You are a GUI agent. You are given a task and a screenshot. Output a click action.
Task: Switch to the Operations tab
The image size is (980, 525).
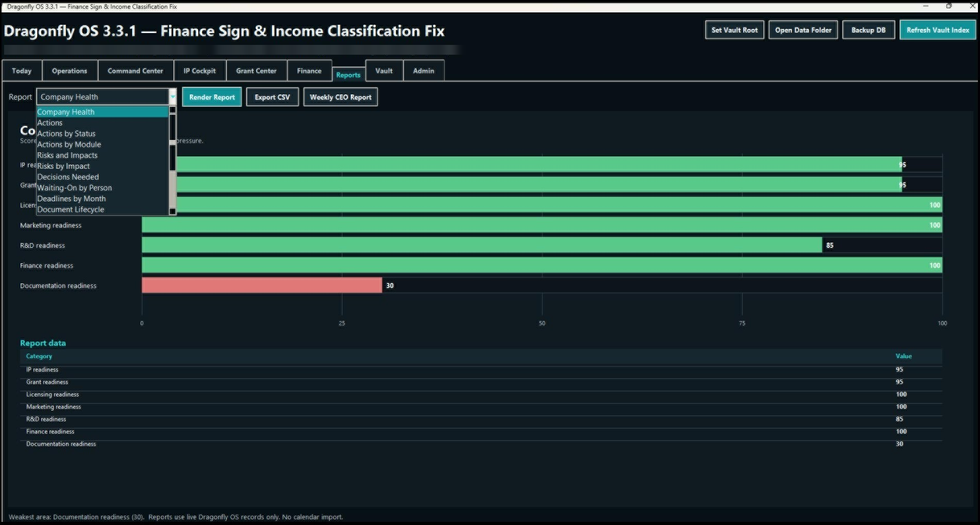click(x=70, y=71)
